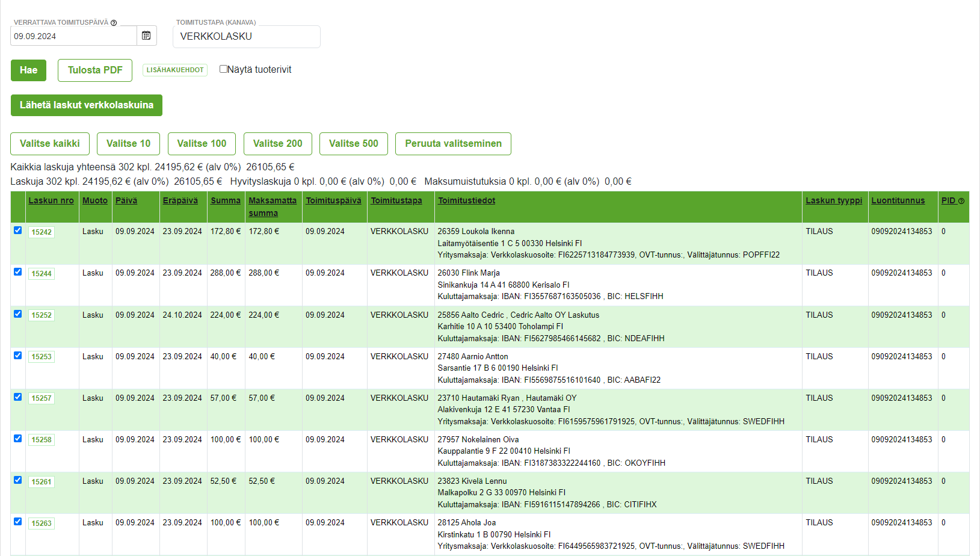Click the Kaikkia laskuja yhteensä summary line

(152, 167)
